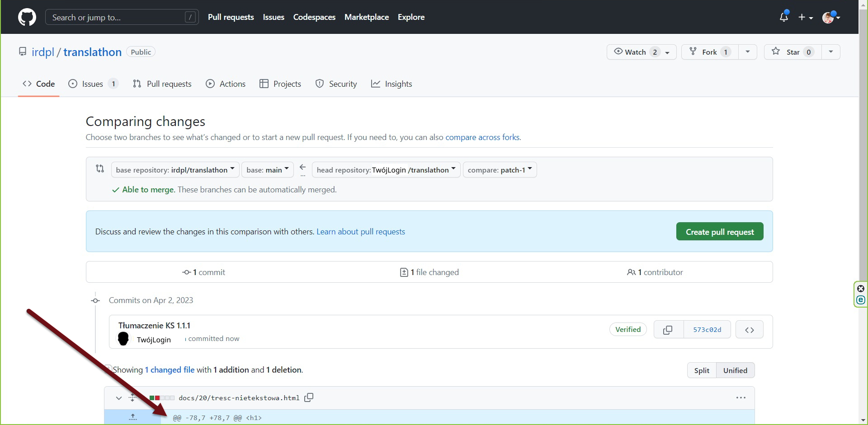Open the notifications bell
The image size is (868, 425).
coord(784,17)
